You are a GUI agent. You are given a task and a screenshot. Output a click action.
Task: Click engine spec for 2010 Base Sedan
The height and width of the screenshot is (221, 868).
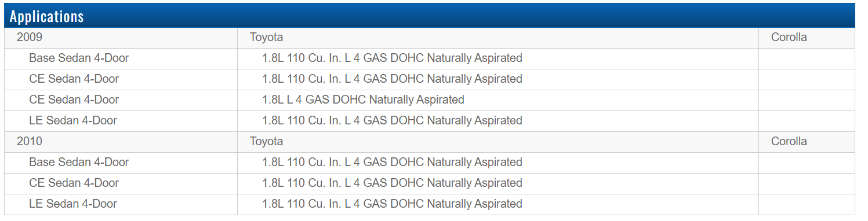pyautogui.click(x=392, y=163)
